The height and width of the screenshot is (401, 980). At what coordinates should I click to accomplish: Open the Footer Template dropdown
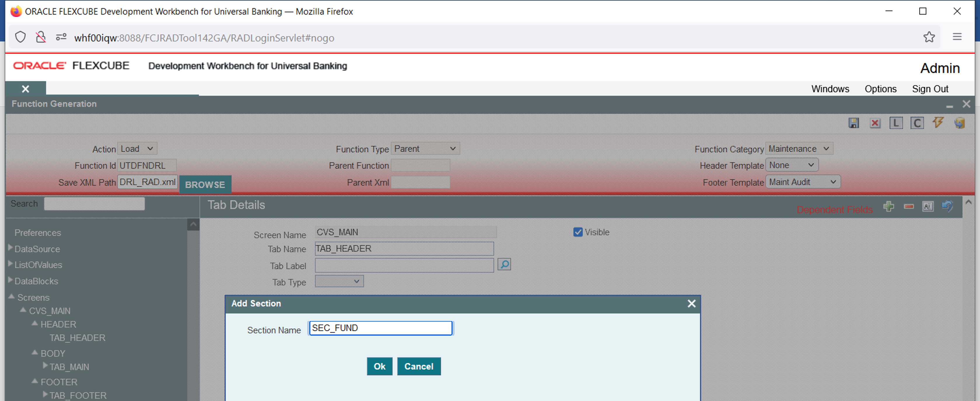802,182
